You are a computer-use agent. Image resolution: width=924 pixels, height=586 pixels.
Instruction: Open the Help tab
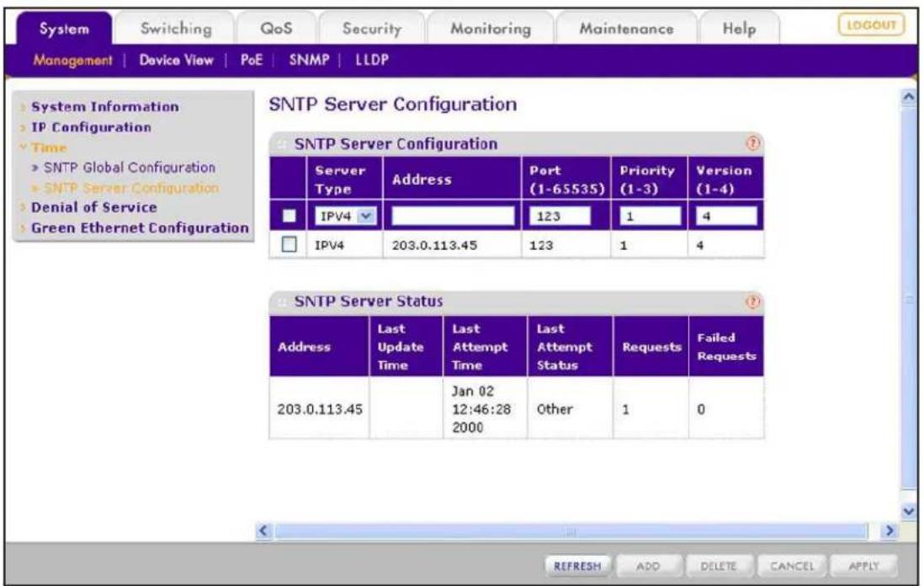click(x=739, y=29)
